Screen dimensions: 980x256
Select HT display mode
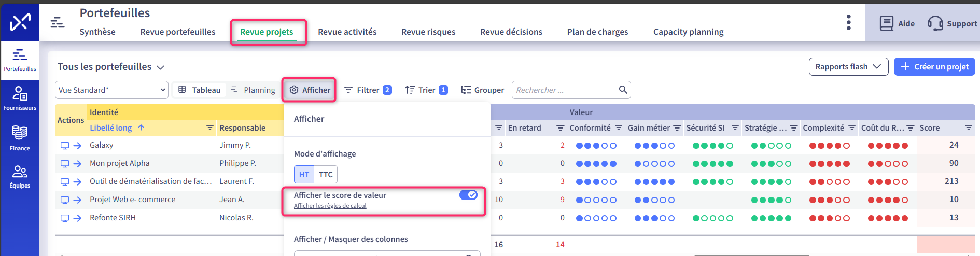click(x=304, y=174)
